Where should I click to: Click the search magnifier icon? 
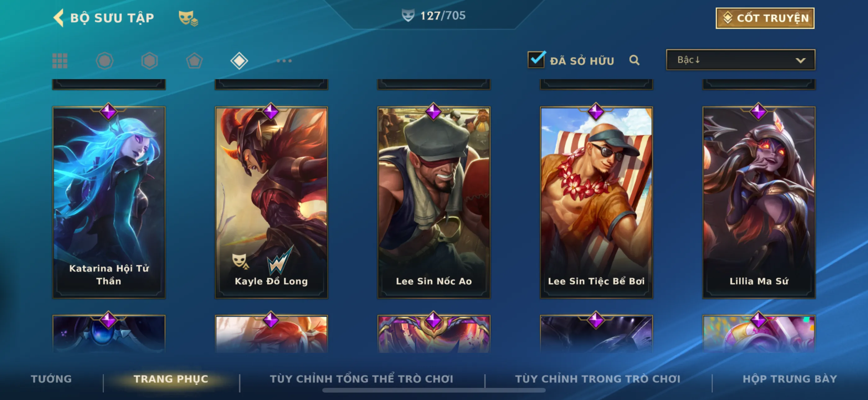click(x=634, y=60)
